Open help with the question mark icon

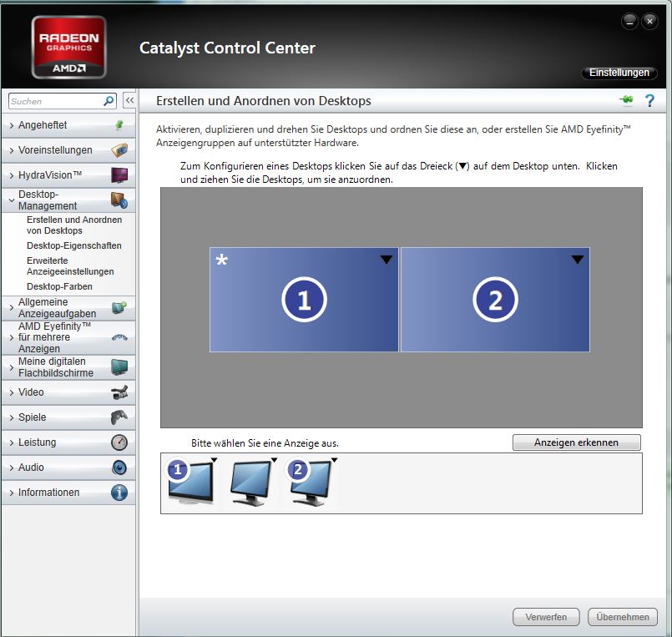click(649, 101)
